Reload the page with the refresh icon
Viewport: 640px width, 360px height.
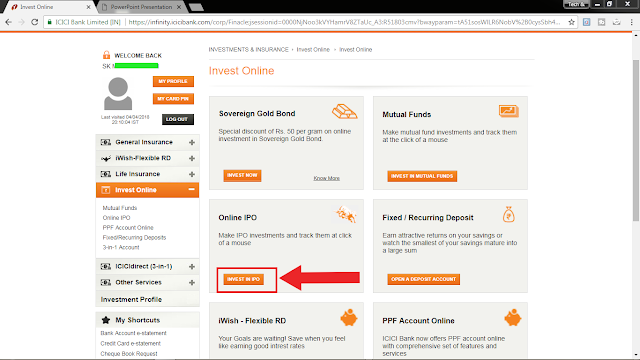35,22
